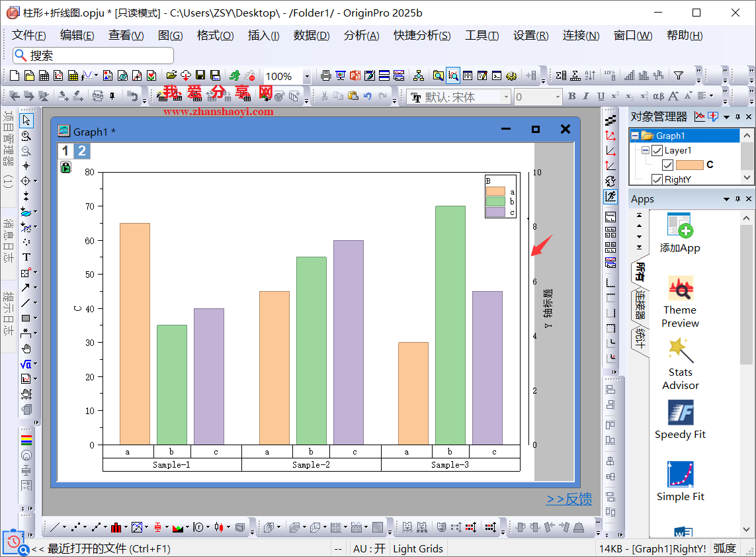The height and width of the screenshot is (557, 756).
Task: Click the Save project icon
Action: [200, 75]
